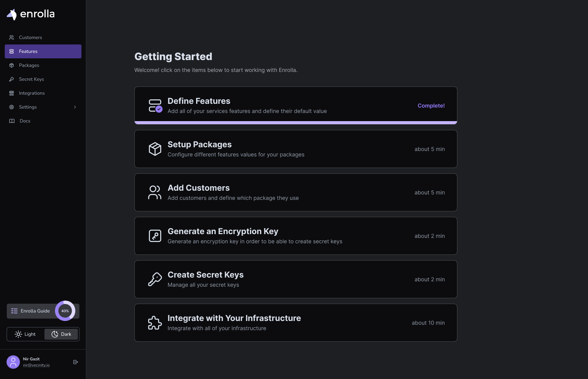This screenshot has width=588, height=379.
Task: Switch theme to Light mode
Action: coord(25,334)
